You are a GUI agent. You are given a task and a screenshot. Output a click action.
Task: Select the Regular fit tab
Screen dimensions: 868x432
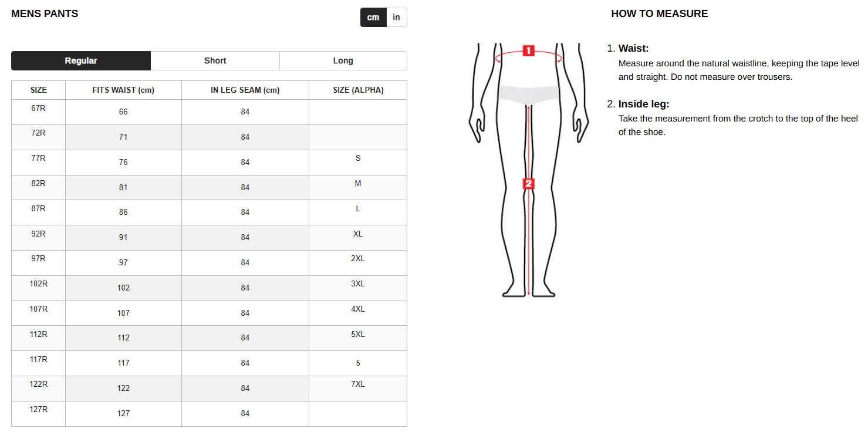click(x=81, y=60)
